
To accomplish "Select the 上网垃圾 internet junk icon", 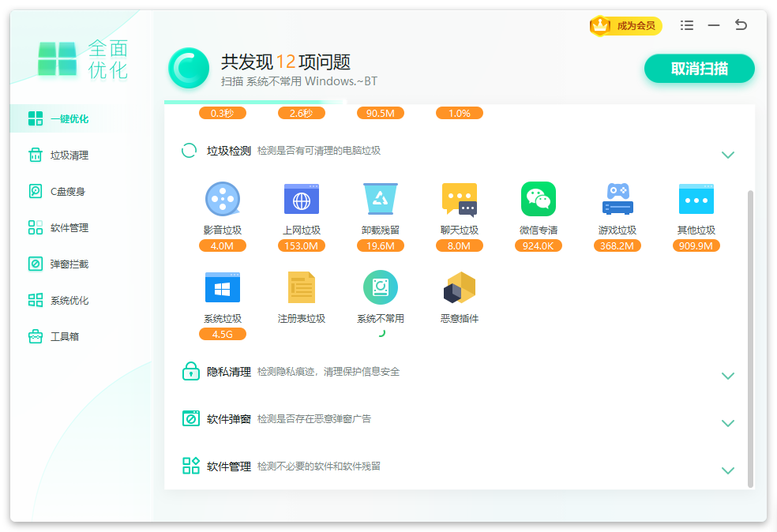I will [301, 199].
